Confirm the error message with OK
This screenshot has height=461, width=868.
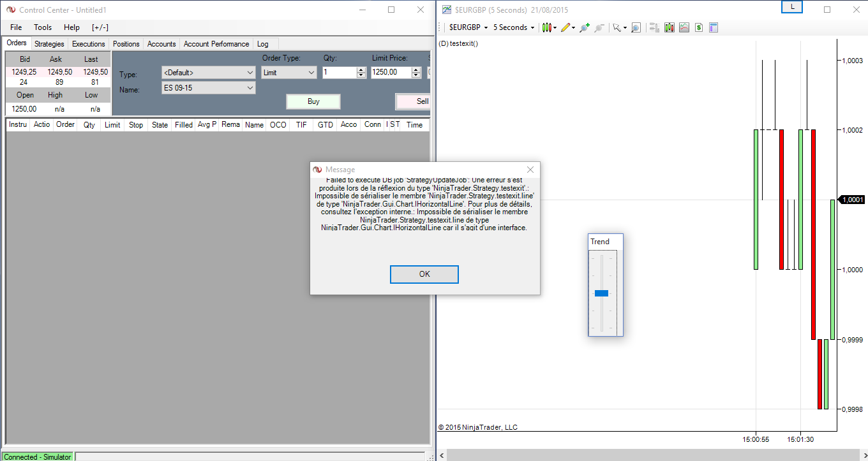[x=424, y=274]
